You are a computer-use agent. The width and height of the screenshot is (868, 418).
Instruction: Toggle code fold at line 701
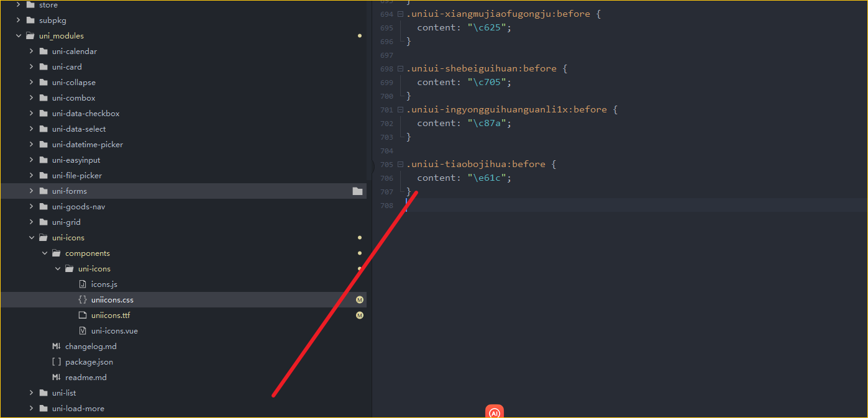pyautogui.click(x=401, y=110)
